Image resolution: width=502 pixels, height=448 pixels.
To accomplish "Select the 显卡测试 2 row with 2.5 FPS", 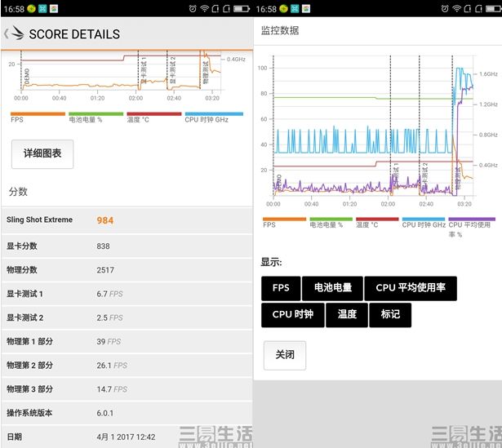I will (x=127, y=317).
